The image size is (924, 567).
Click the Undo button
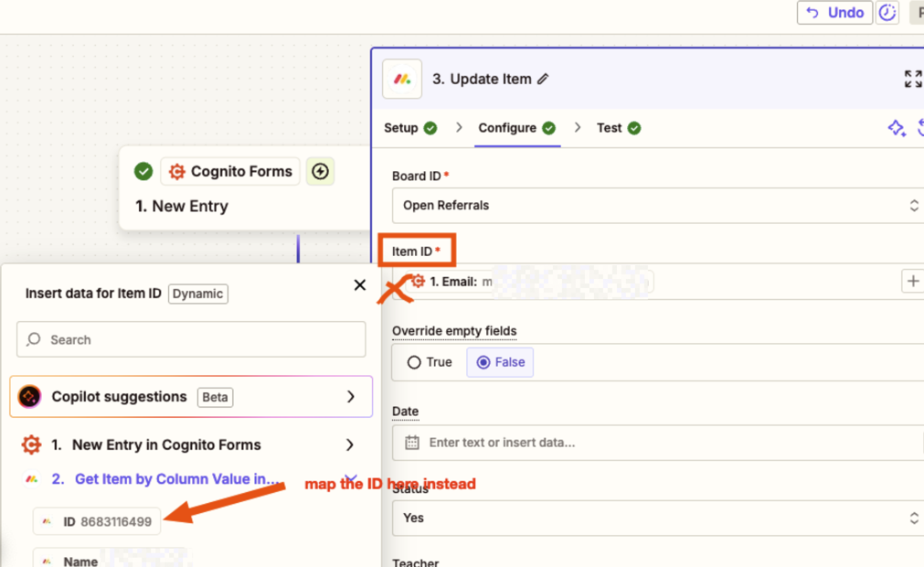point(834,13)
